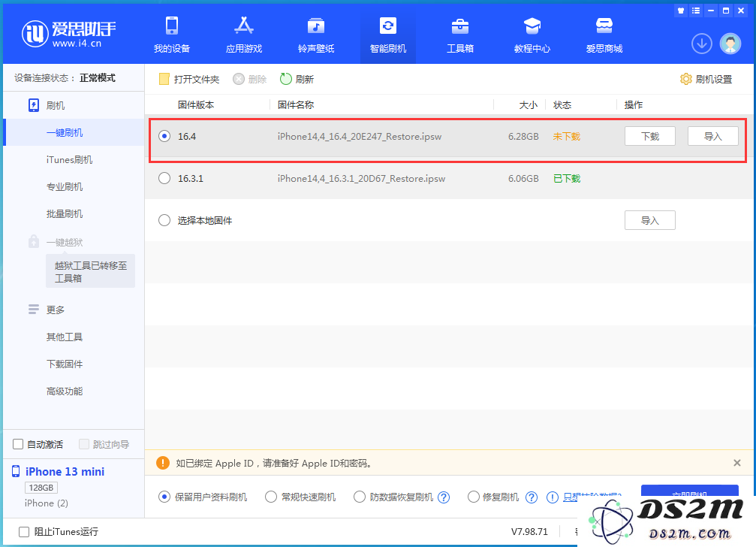756x547 pixels.
Task: Click the V7.98.71 version text
Action: pyautogui.click(x=529, y=531)
